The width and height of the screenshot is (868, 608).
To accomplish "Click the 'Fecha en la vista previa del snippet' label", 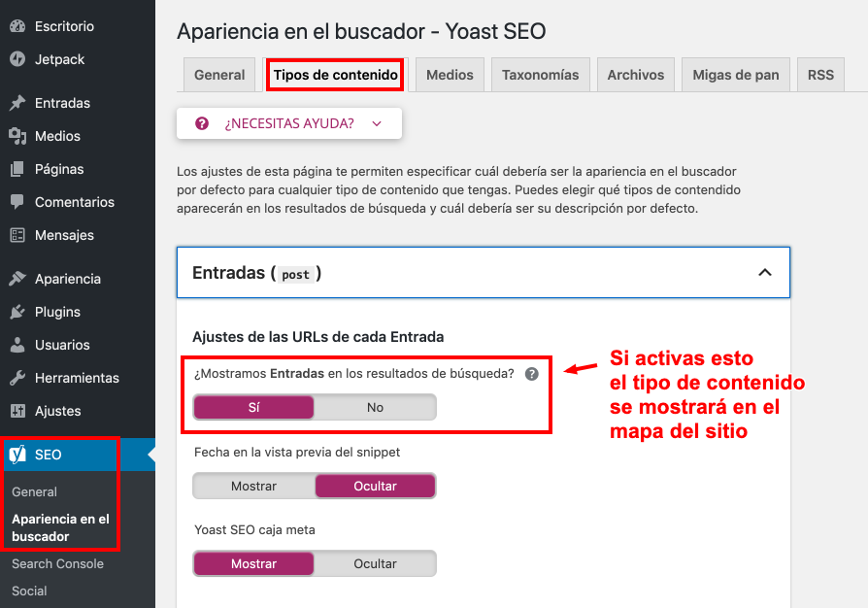I will pyautogui.click(x=297, y=453).
